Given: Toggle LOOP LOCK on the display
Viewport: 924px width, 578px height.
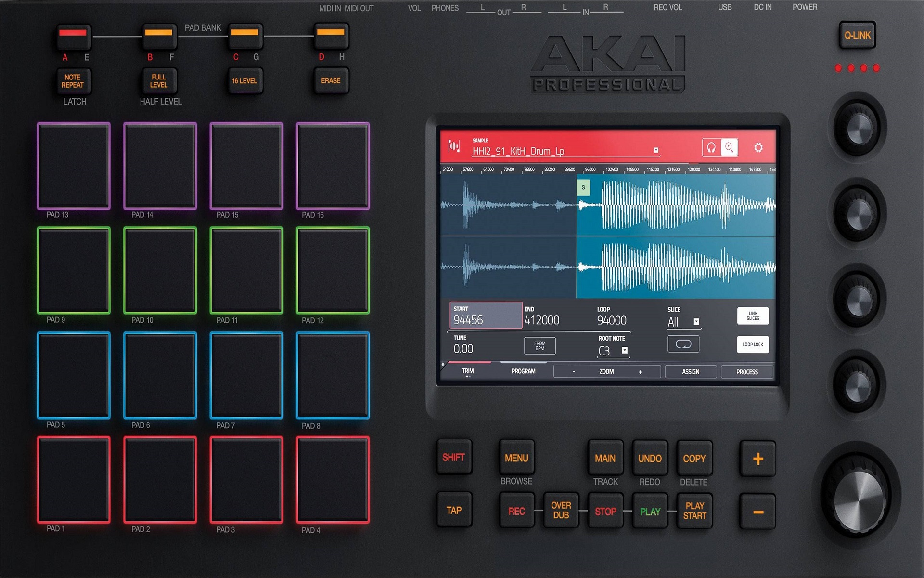Looking at the screenshot, I should 753,344.
